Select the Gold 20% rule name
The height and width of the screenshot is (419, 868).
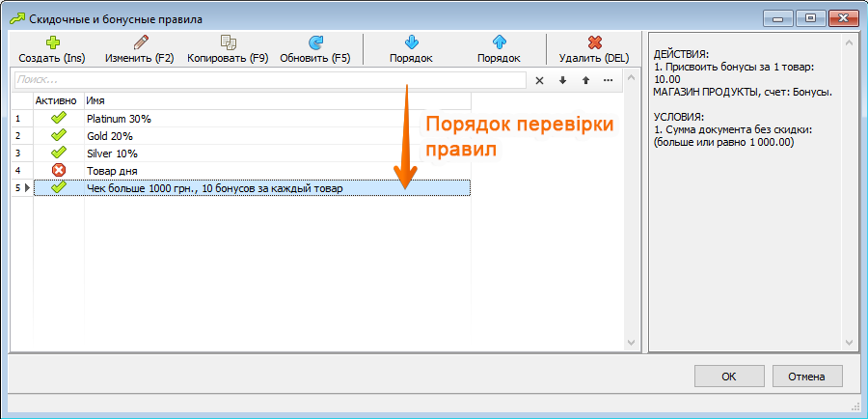tap(110, 136)
